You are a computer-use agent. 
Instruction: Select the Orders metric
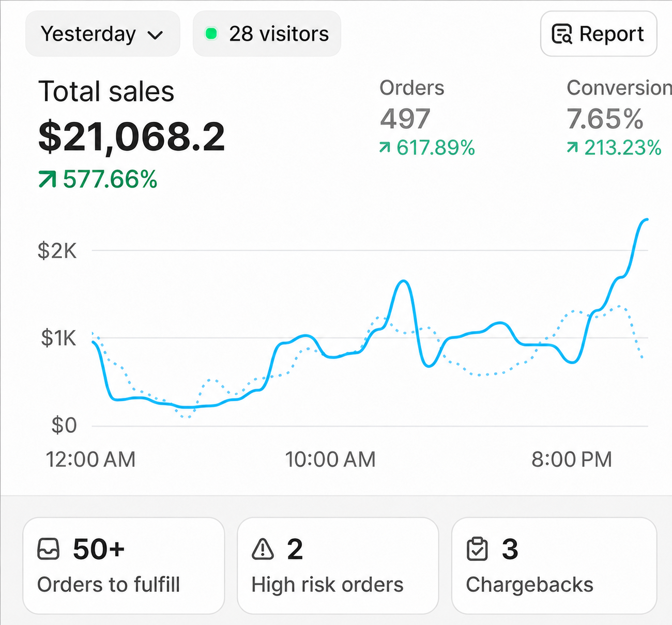coord(412,88)
